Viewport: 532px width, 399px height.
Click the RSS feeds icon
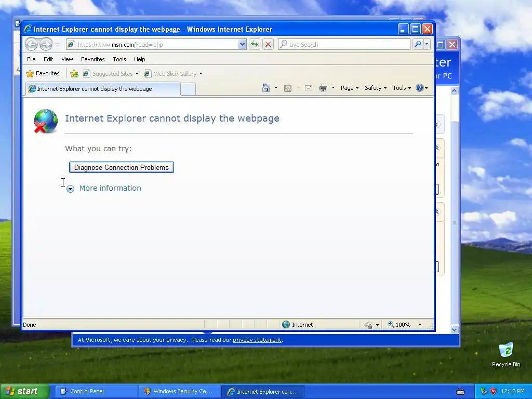tap(288, 88)
